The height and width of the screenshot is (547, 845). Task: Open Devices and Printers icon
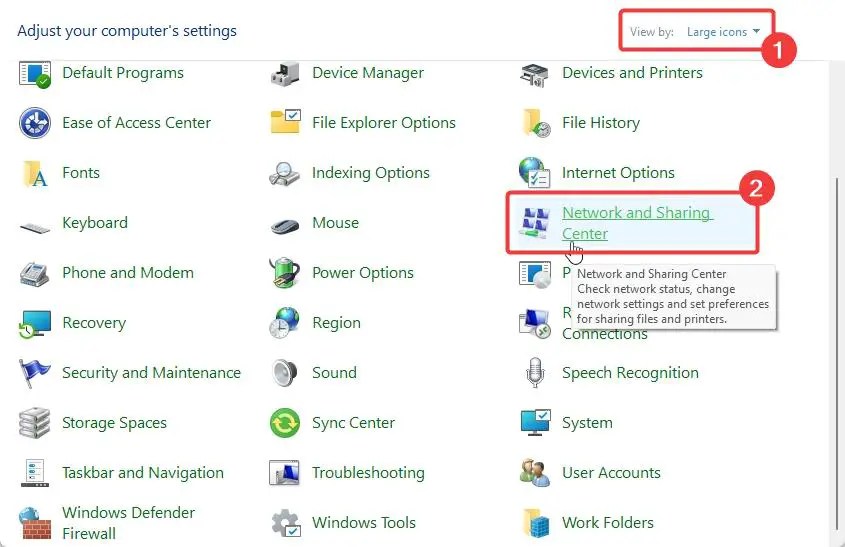[x=534, y=75]
